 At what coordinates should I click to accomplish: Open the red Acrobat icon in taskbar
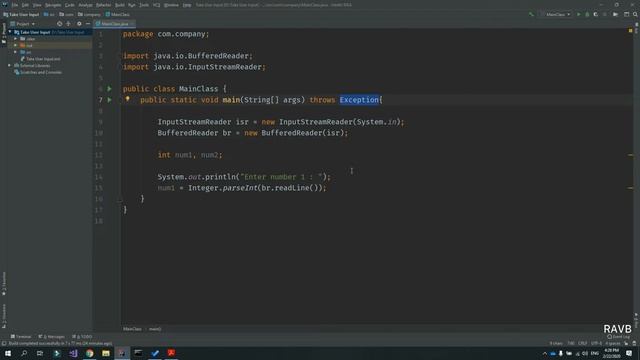tap(171, 353)
